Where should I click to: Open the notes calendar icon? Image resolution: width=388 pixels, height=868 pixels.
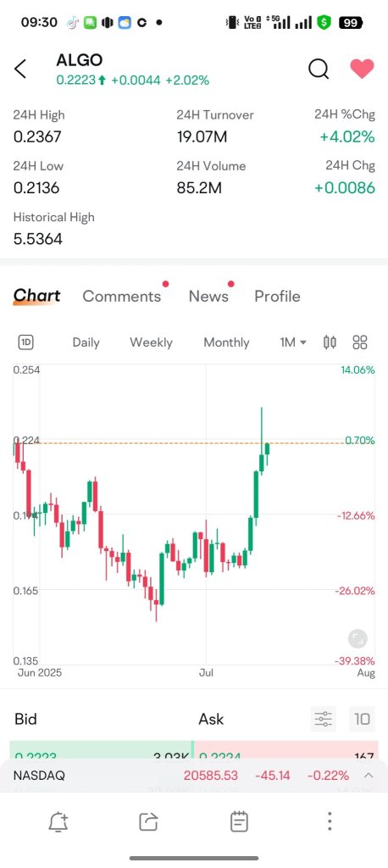coord(239,821)
